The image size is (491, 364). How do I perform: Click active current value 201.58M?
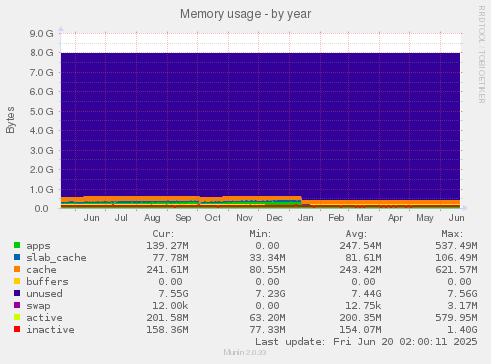click(167, 318)
